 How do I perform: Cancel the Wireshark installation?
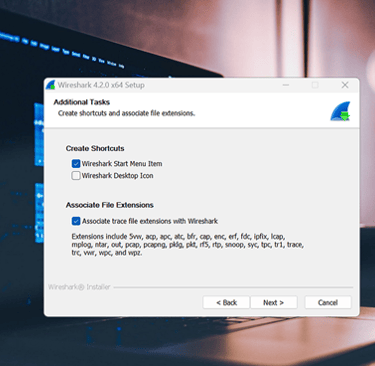328,302
